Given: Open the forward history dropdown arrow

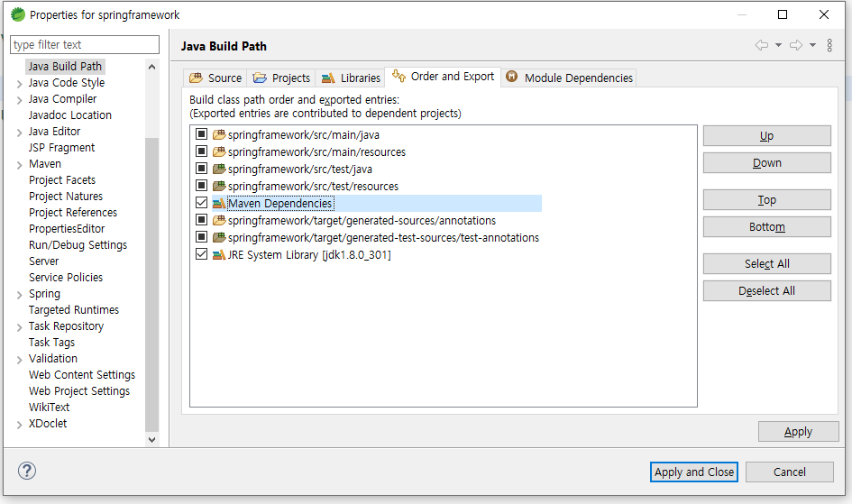Looking at the screenshot, I should coord(813,45).
